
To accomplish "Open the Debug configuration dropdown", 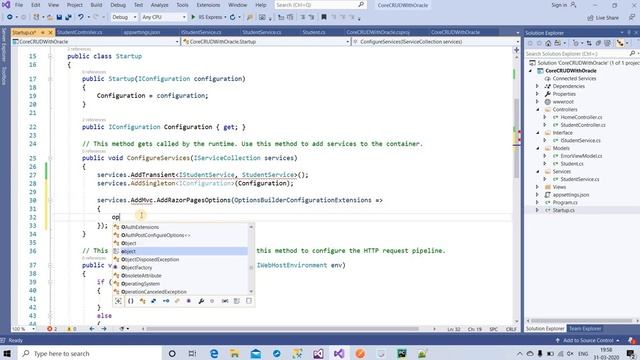I will [x=124, y=17].
